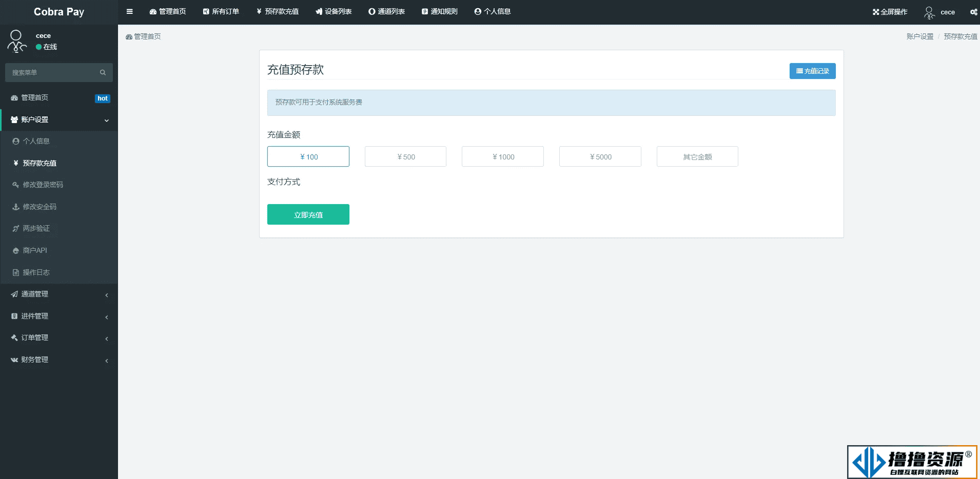Click the gavel icon beside 订单管理

click(x=14, y=338)
